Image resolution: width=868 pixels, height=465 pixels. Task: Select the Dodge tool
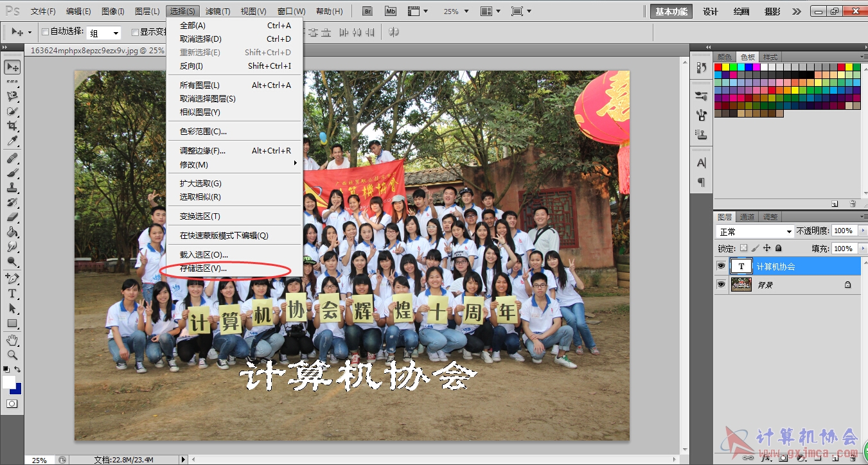(x=12, y=261)
